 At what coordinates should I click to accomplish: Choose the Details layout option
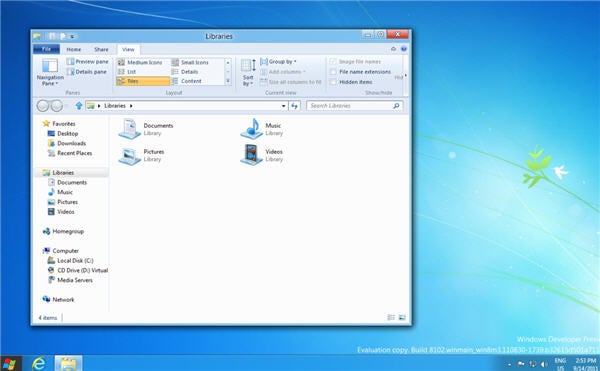pyautogui.click(x=185, y=72)
